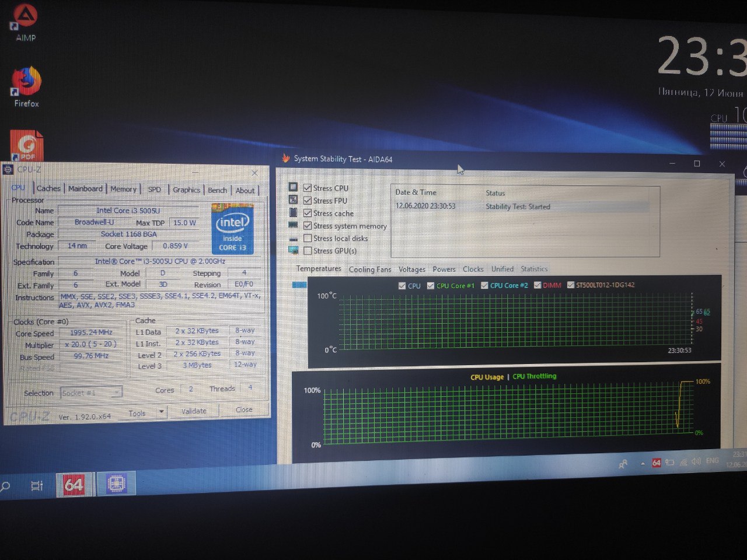Viewport: 747px width, 560px height.
Task: Click the CPU Throttling graph label
Action: (x=535, y=376)
